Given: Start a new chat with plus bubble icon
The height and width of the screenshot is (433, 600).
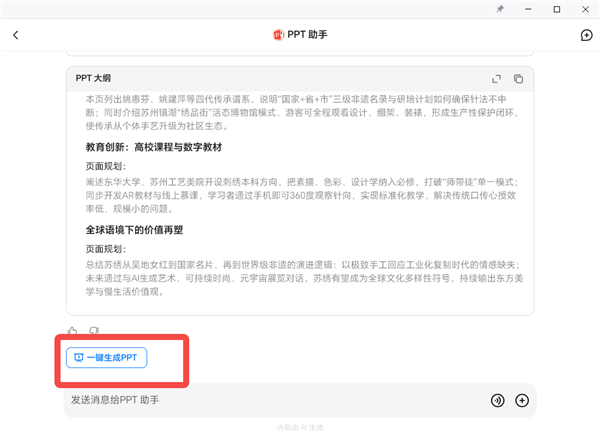Looking at the screenshot, I should [x=586, y=35].
